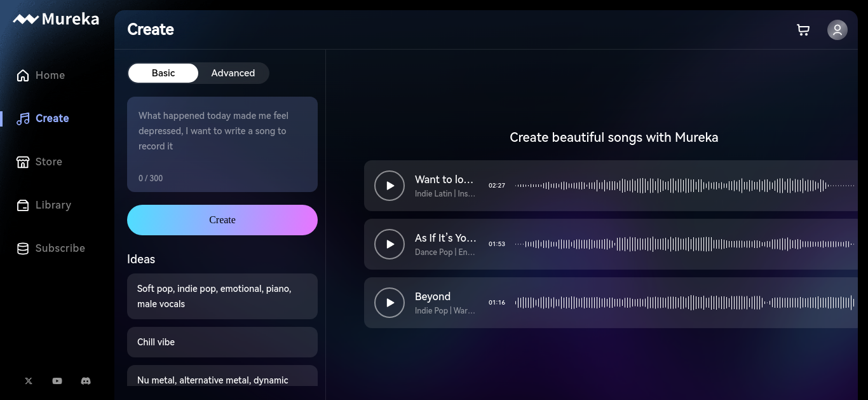This screenshot has width=868, height=400.
Task: Open the Store shop icon
Action: click(x=23, y=162)
